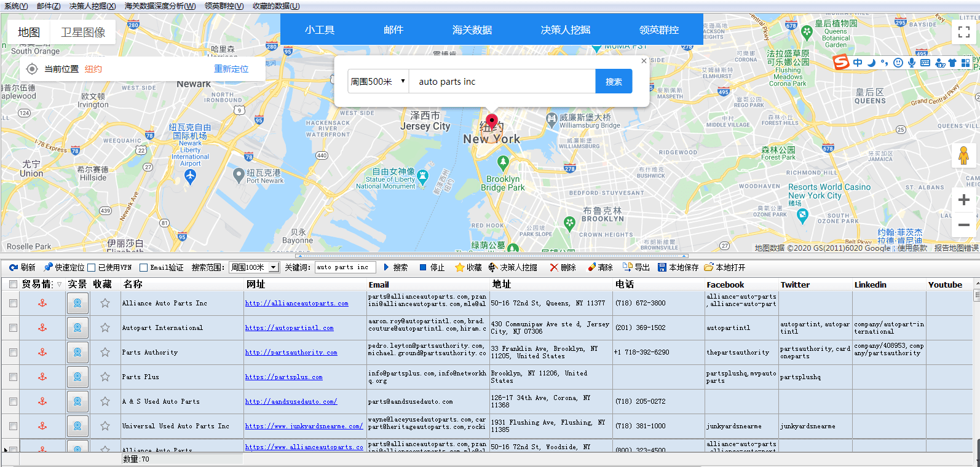Open the 领英群控 blue tab
This screenshot has width=980, height=467.
pyautogui.click(x=659, y=29)
